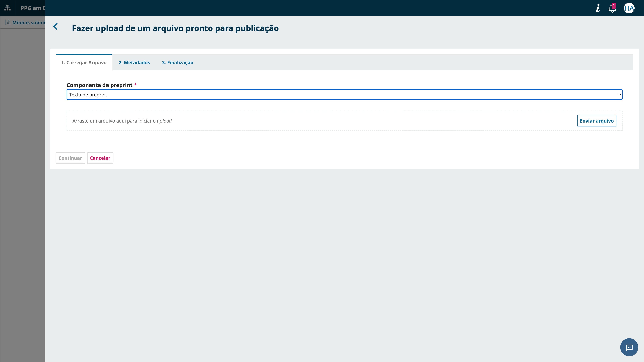The width and height of the screenshot is (644, 362).
Task: Click the Continuar button
Action: [70, 158]
